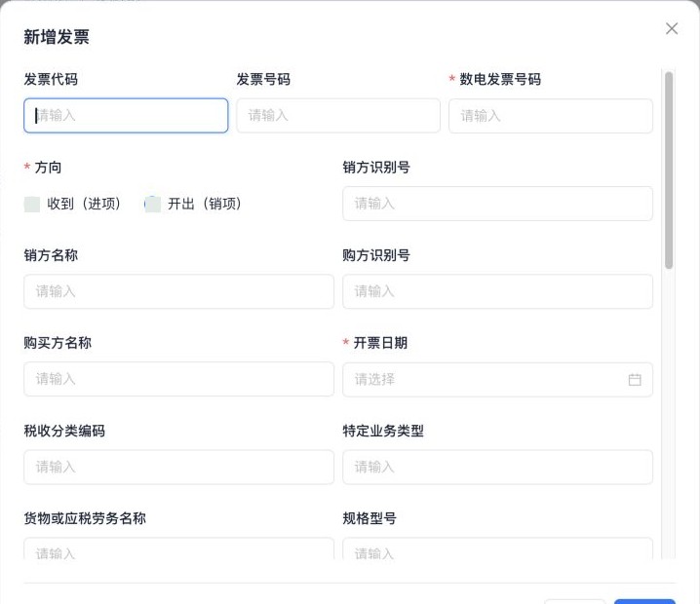Click the 规格型号 input field
The height and width of the screenshot is (604, 700).
tap(497, 548)
